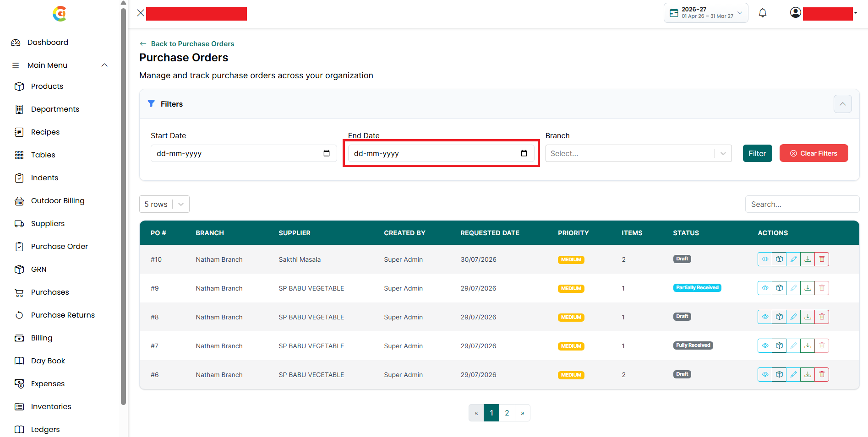Screen dimensions: 868x437
Task: Collapse the Main Menu section
Action: (x=60, y=65)
